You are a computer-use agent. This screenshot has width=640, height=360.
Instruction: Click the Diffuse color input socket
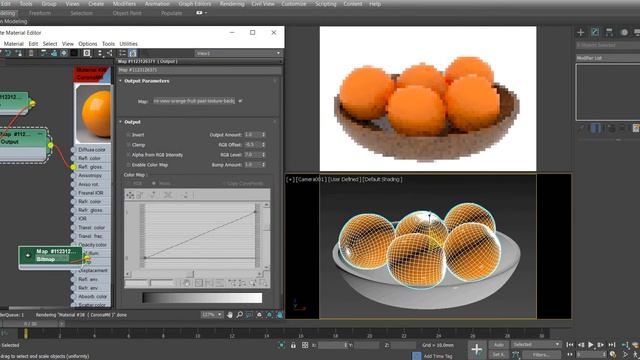[x=73, y=150]
